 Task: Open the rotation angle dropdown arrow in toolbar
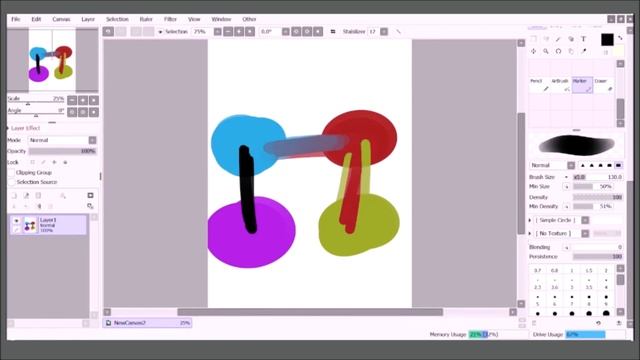pyautogui.click(x=286, y=31)
